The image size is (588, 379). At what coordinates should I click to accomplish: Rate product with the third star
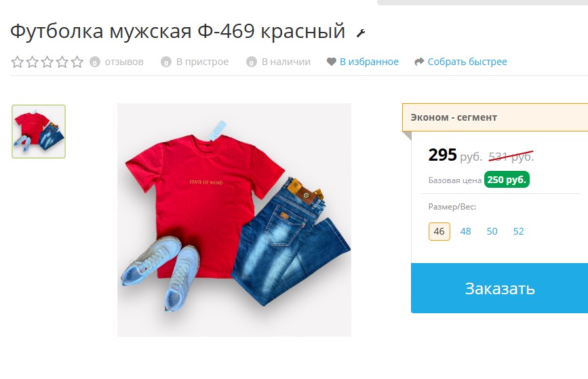pos(47,62)
